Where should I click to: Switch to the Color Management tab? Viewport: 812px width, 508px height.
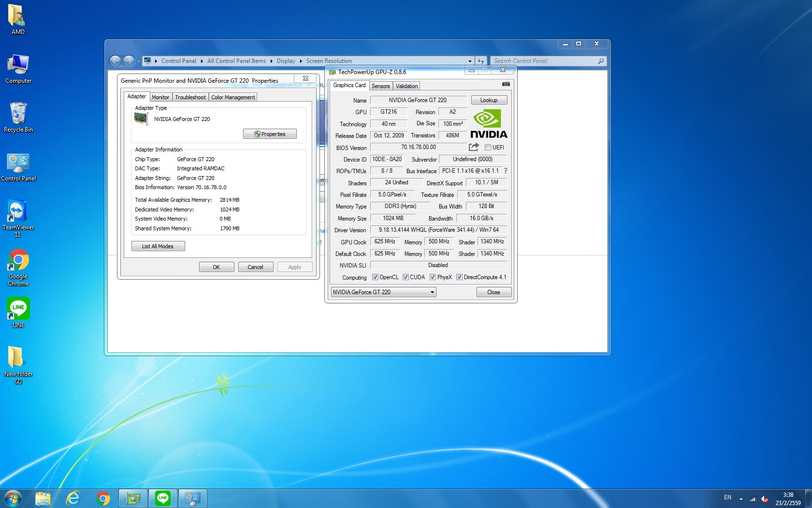tap(233, 97)
